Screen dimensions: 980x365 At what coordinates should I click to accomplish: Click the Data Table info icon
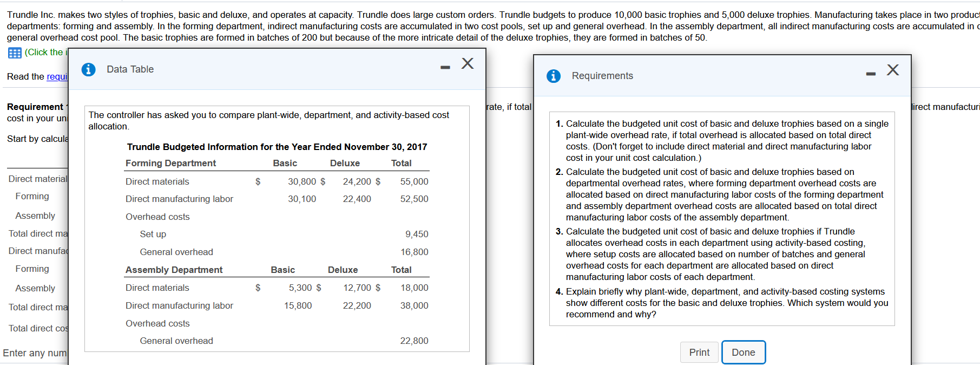click(88, 69)
